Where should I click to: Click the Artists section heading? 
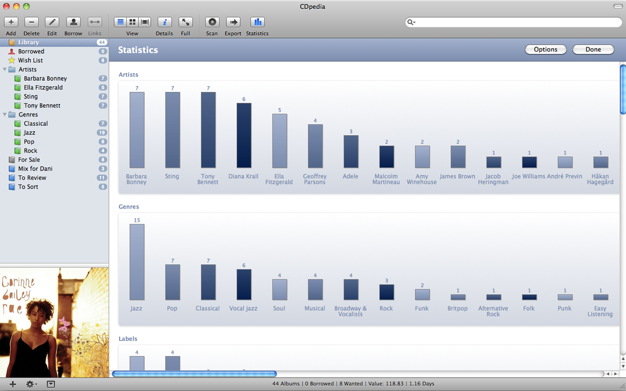tap(129, 75)
